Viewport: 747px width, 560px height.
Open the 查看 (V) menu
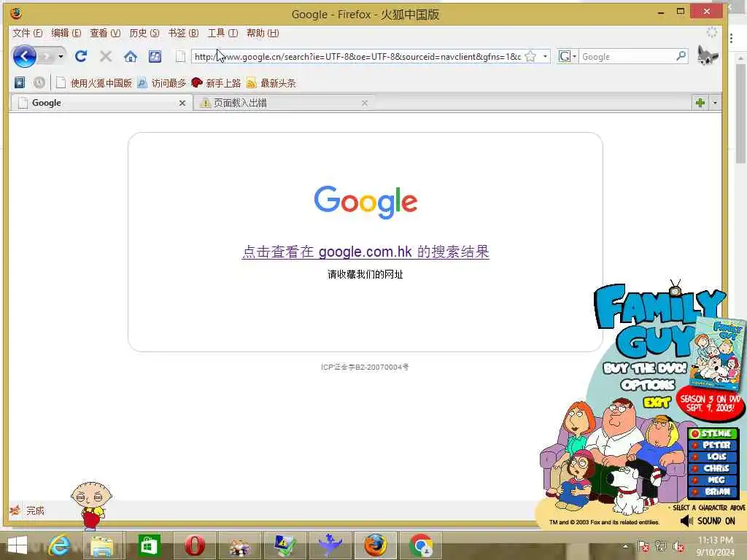pyautogui.click(x=105, y=33)
